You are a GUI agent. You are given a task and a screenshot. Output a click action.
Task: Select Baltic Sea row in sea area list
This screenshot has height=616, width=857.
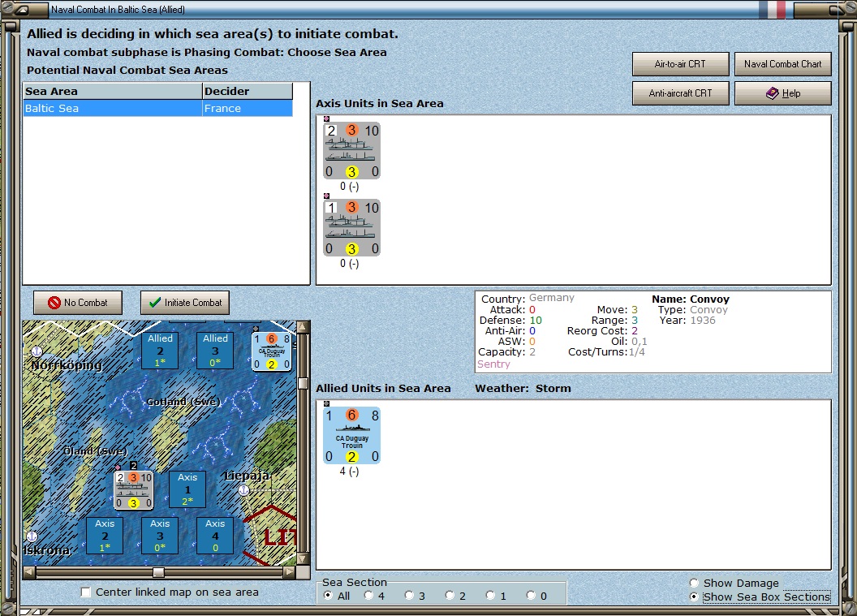pos(158,108)
